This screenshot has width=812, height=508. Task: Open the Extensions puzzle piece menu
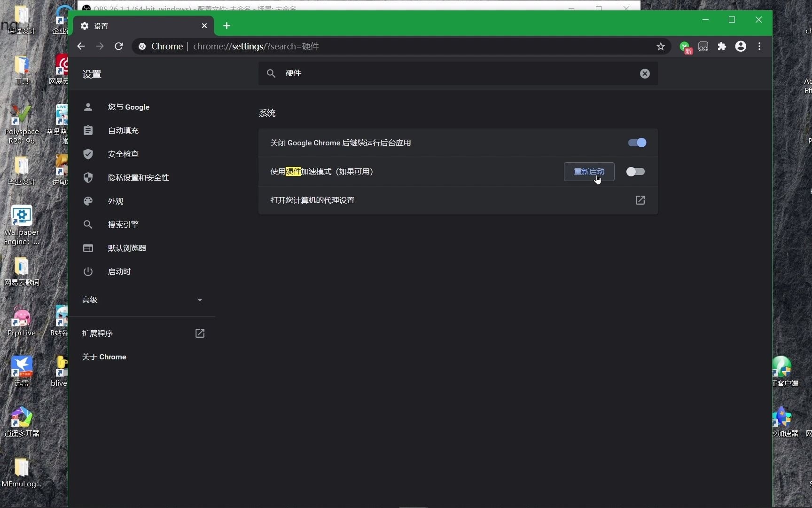pos(722,46)
